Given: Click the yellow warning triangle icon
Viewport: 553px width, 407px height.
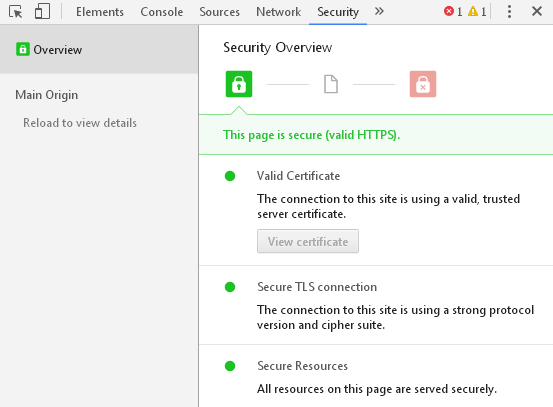Looking at the screenshot, I should click(473, 11).
